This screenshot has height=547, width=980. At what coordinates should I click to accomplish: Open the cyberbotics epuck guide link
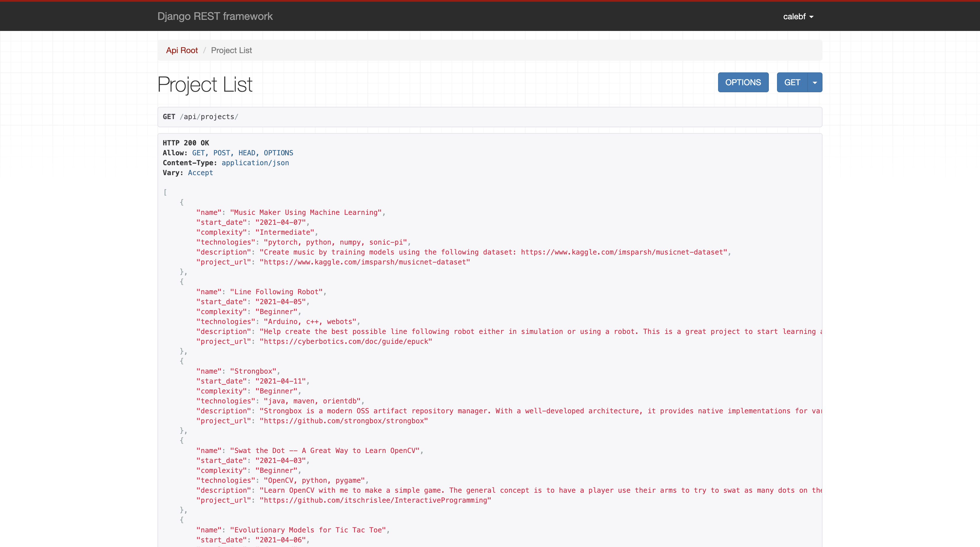point(346,342)
